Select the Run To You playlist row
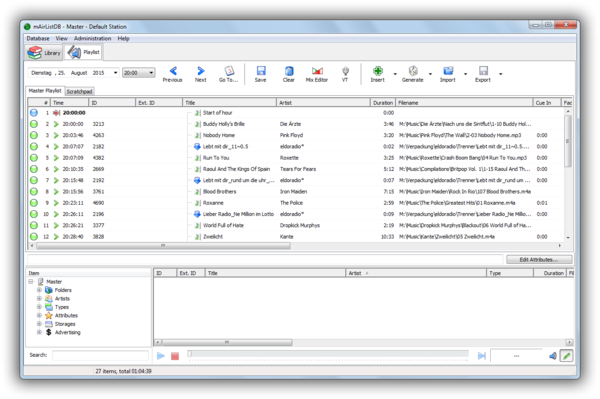The width and height of the screenshot is (600, 399). point(296,158)
